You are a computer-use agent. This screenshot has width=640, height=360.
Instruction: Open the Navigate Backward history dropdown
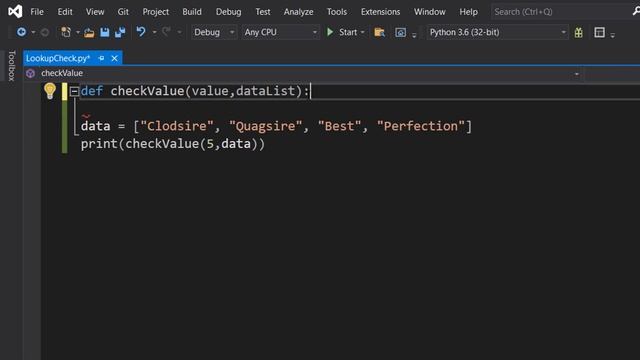click(x=33, y=32)
